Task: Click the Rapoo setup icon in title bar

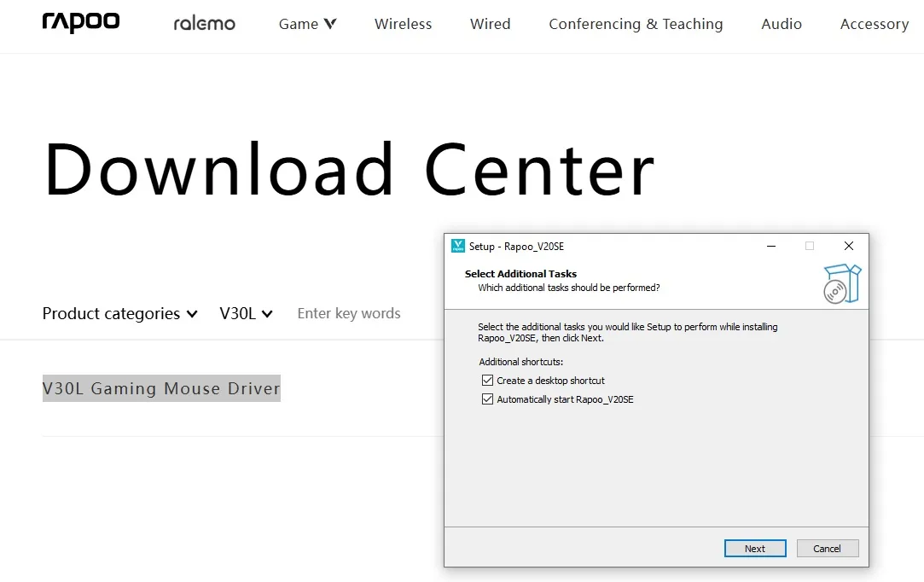Action: coord(458,246)
